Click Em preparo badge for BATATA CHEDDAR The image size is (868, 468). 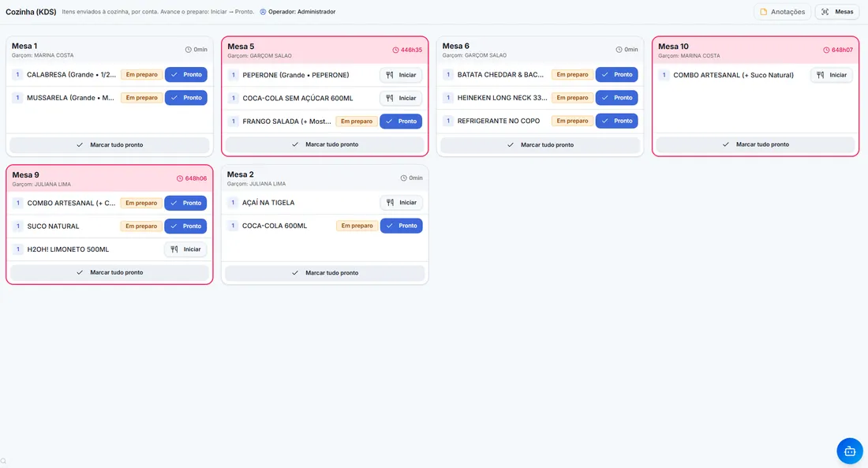point(572,75)
